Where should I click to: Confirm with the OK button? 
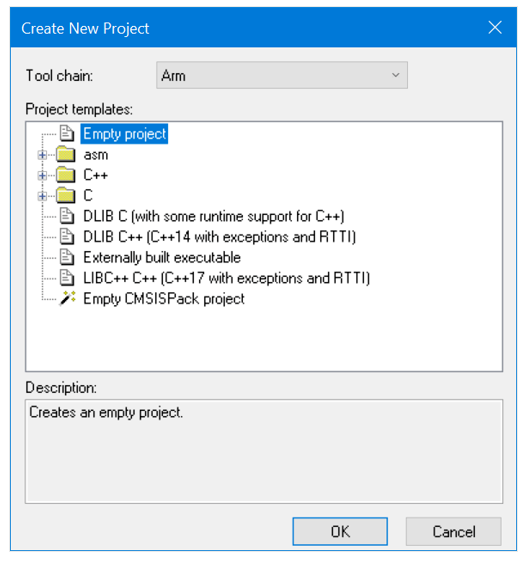340,531
